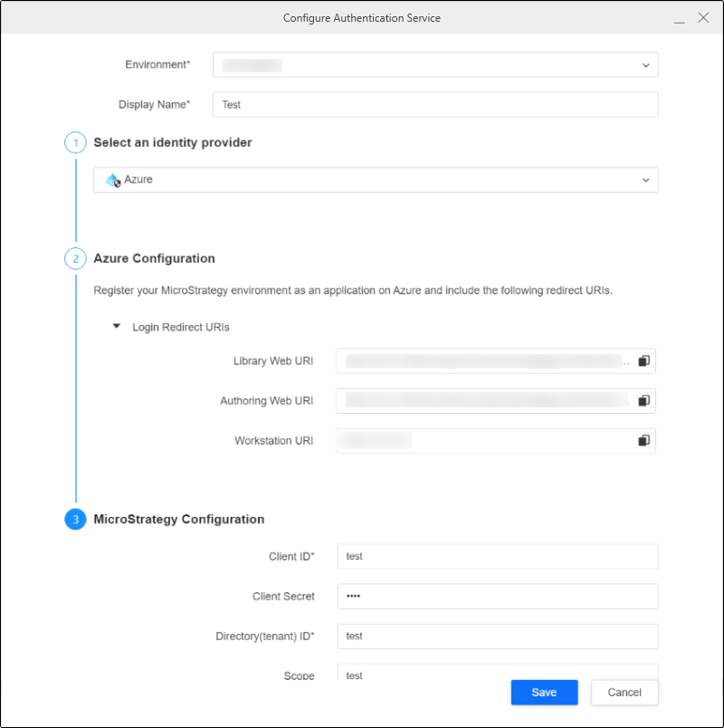Go to step 3 circle
Image resolution: width=724 pixels, height=728 pixels.
[75, 520]
